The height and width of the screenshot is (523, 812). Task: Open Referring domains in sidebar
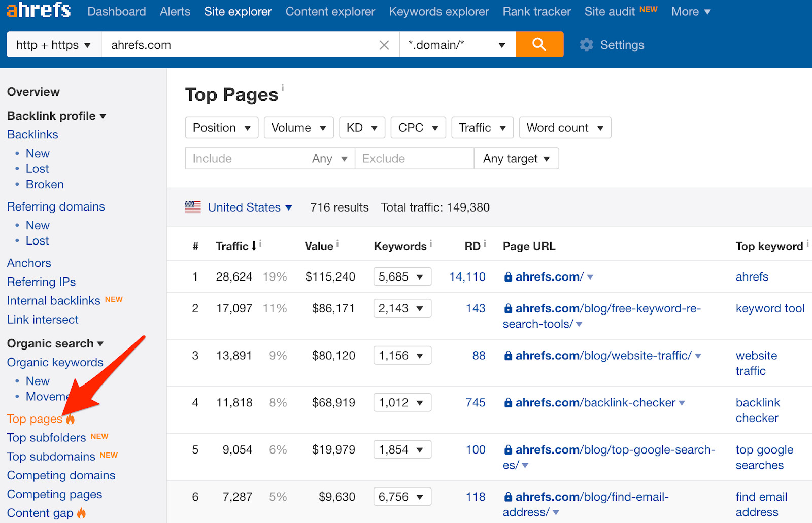coord(56,206)
